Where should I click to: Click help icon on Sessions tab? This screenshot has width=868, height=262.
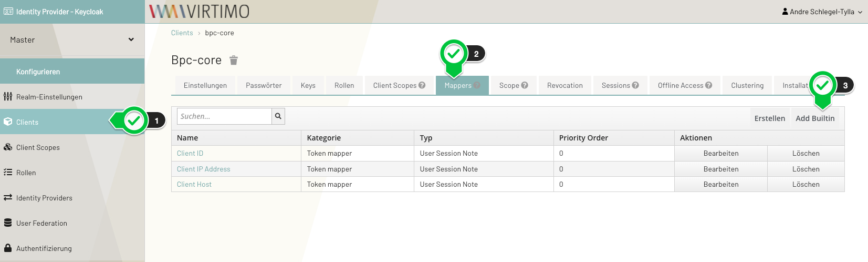click(635, 85)
